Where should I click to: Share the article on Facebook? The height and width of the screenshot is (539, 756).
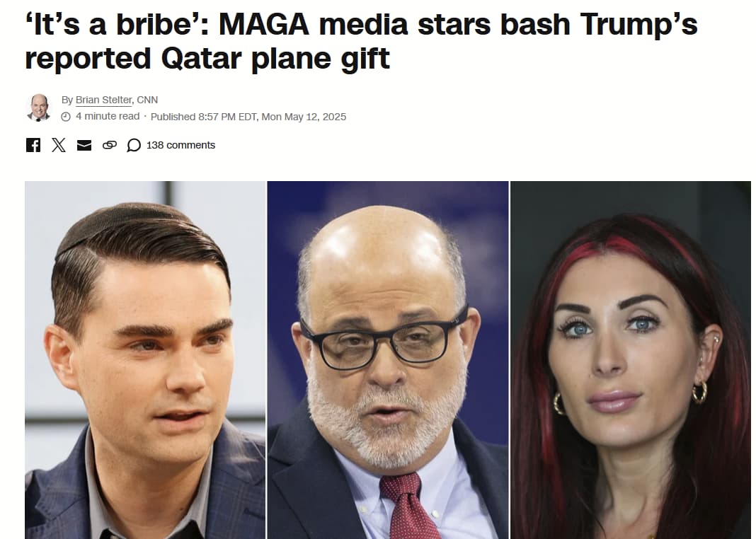[33, 145]
